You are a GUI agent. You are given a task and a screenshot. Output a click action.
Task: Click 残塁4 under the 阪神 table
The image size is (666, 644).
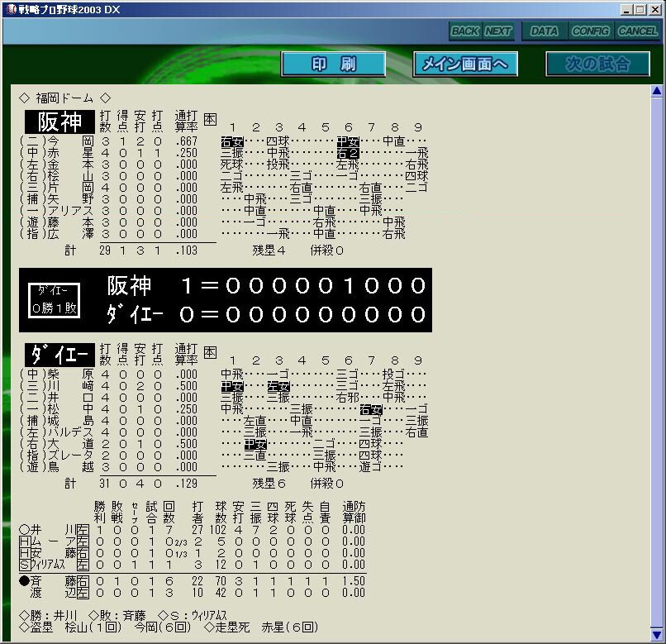[x=269, y=250]
